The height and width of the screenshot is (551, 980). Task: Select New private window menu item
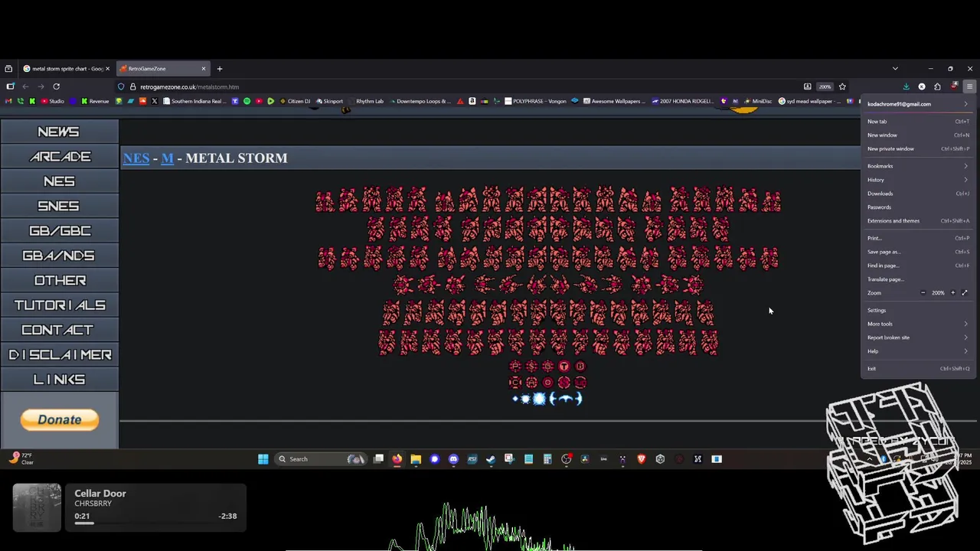[x=917, y=149]
